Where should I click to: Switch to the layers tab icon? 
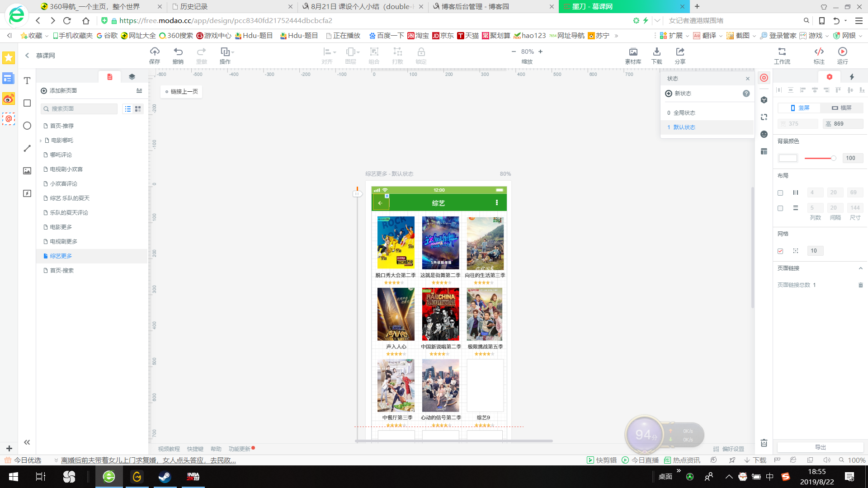pyautogui.click(x=132, y=77)
